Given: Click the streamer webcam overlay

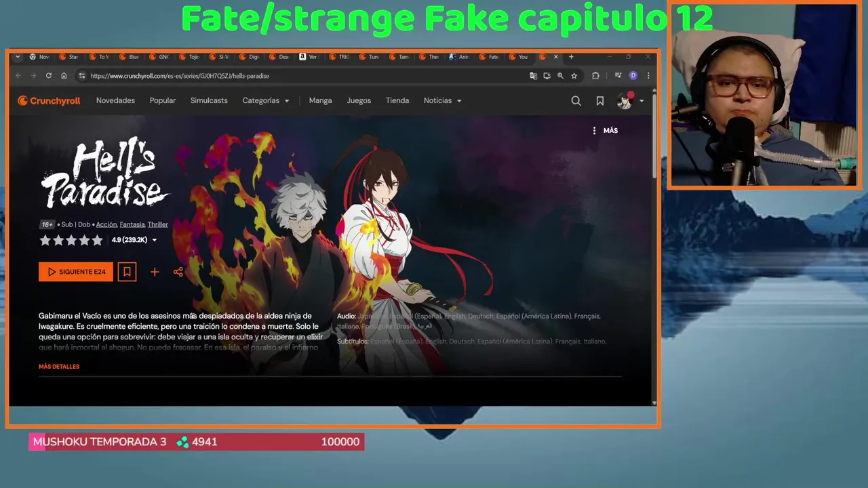Looking at the screenshot, I should pos(764,95).
